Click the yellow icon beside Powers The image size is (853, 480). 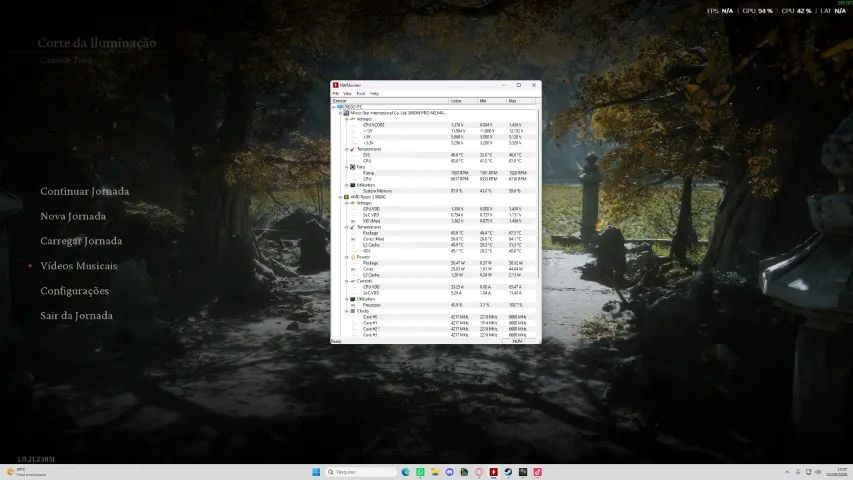pos(353,257)
